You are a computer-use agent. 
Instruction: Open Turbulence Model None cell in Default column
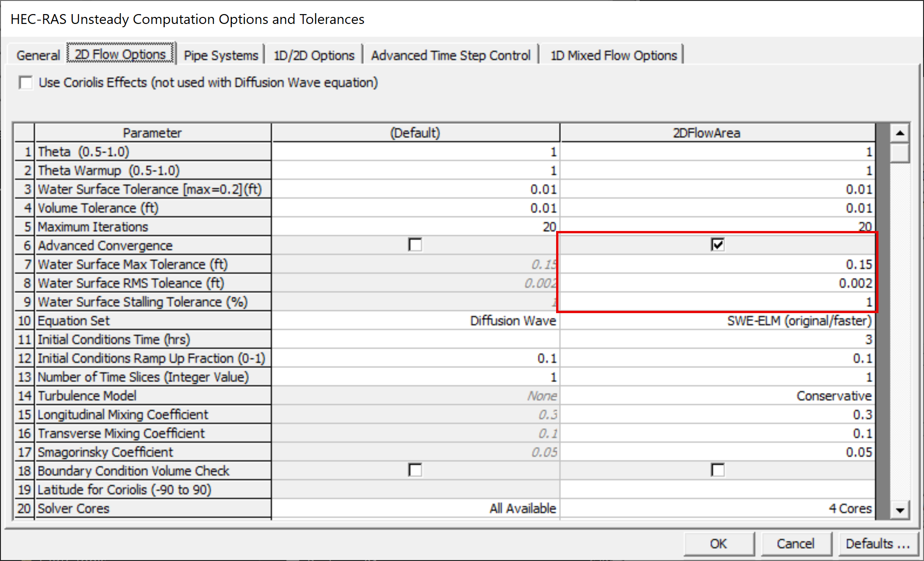[415, 396]
